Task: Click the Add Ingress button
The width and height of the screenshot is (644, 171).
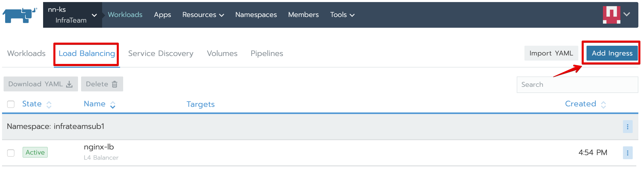Action: coord(612,53)
